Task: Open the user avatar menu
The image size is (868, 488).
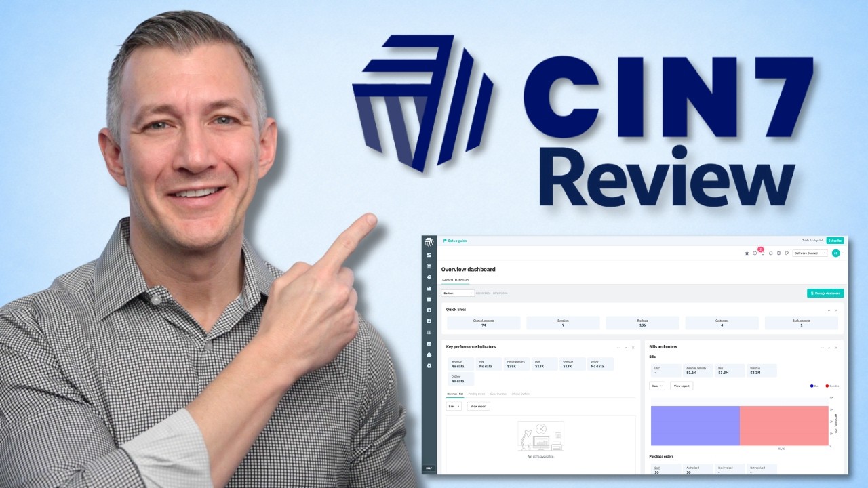Action: click(x=836, y=253)
